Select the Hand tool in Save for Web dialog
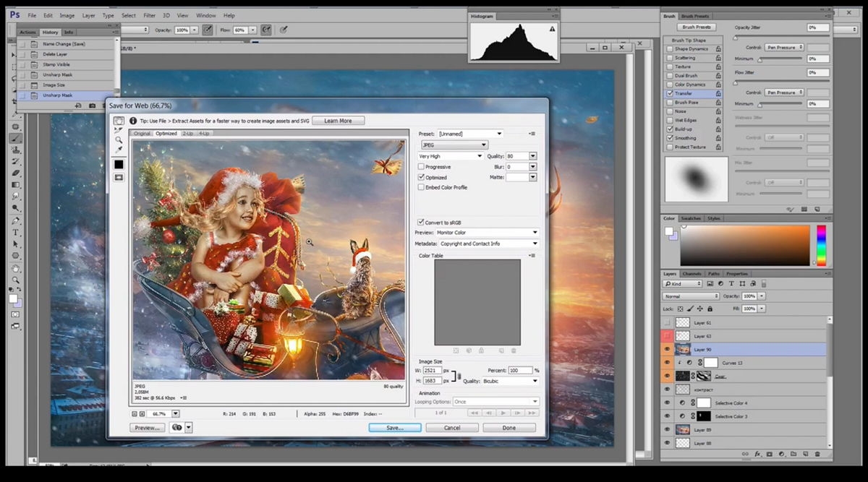The width and height of the screenshot is (868, 482). point(119,121)
